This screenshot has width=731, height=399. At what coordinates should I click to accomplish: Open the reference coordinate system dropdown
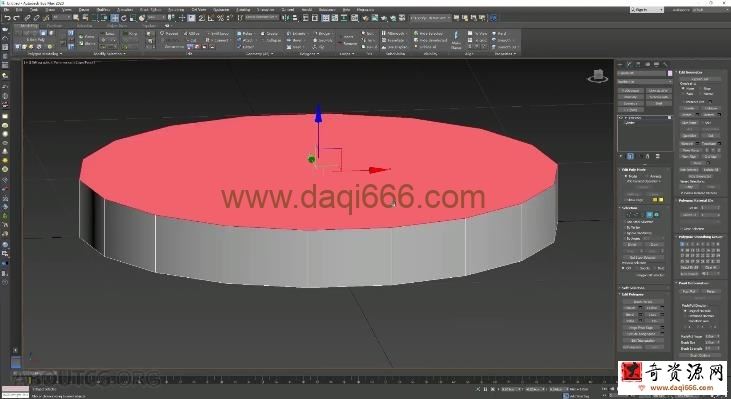157,18
